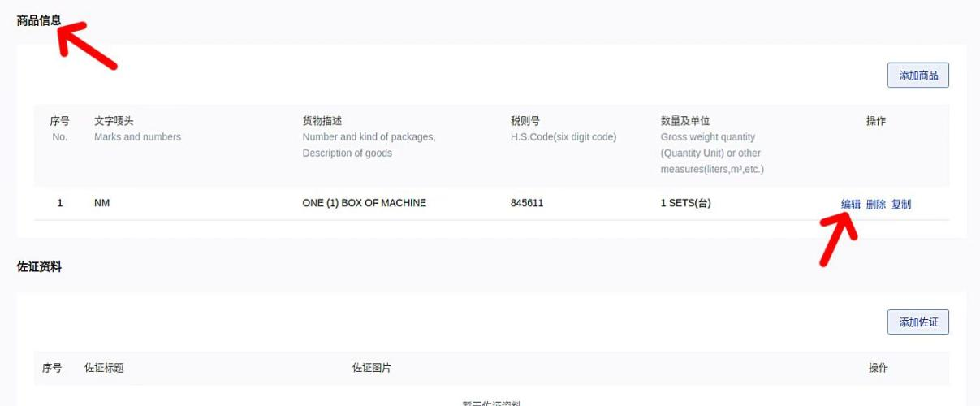The image size is (980, 406).
Task: Select the 佐证资料 section heading
Action: coord(39,266)
